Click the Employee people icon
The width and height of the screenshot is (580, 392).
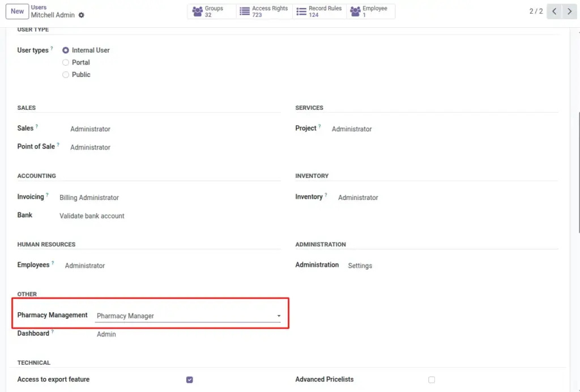355,11
